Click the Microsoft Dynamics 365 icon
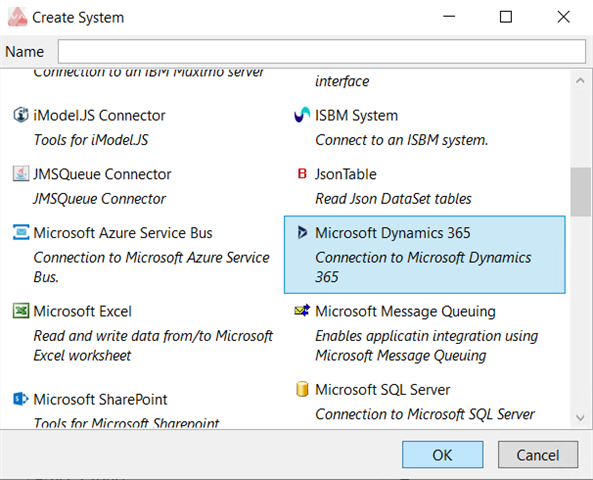The width and height of the screenshot is (593, 480). click(x=302, y=232)
